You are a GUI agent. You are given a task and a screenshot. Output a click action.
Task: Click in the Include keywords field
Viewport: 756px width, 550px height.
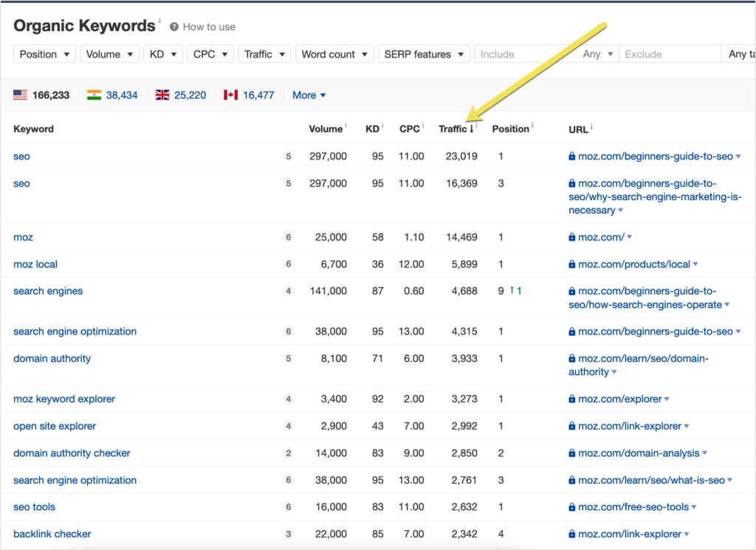click(x=526, y=54)
